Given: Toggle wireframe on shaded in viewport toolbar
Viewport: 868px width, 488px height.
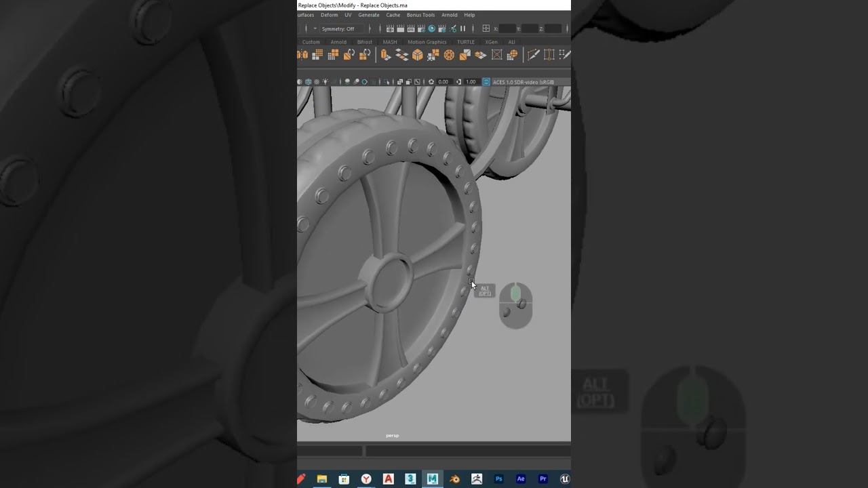Looking at the screenshot, I should click(308, 82).
